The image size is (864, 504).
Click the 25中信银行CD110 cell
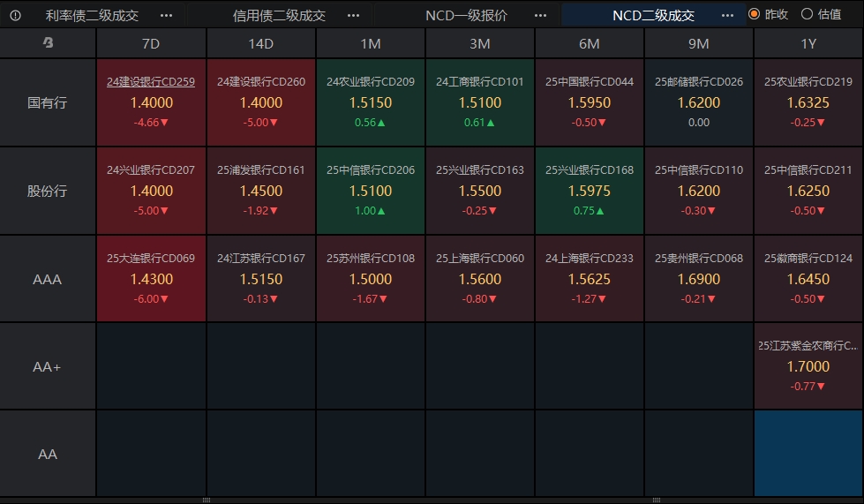[x=699, y=191]
